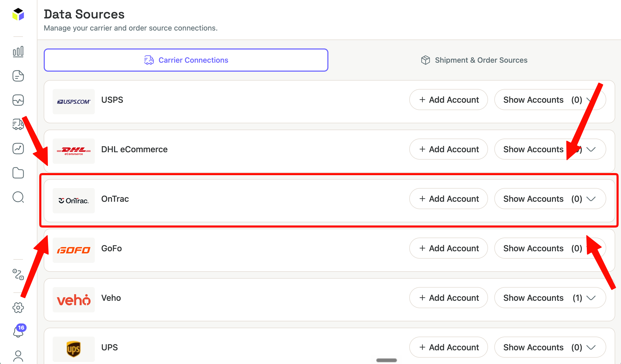Add an account for GoFo

click(x=448, y=248)
